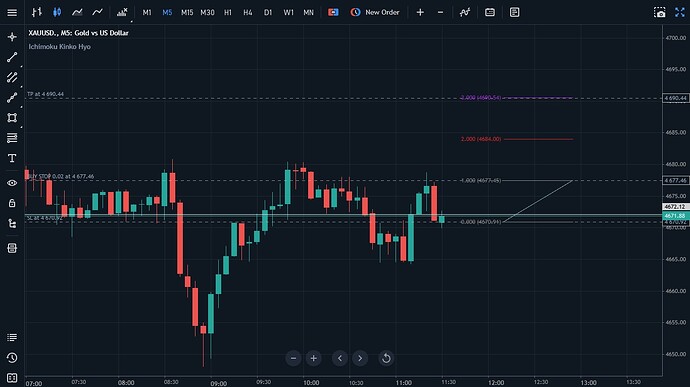
Task: Open the trade history clock icon
Action: click(x=12, y=358)
